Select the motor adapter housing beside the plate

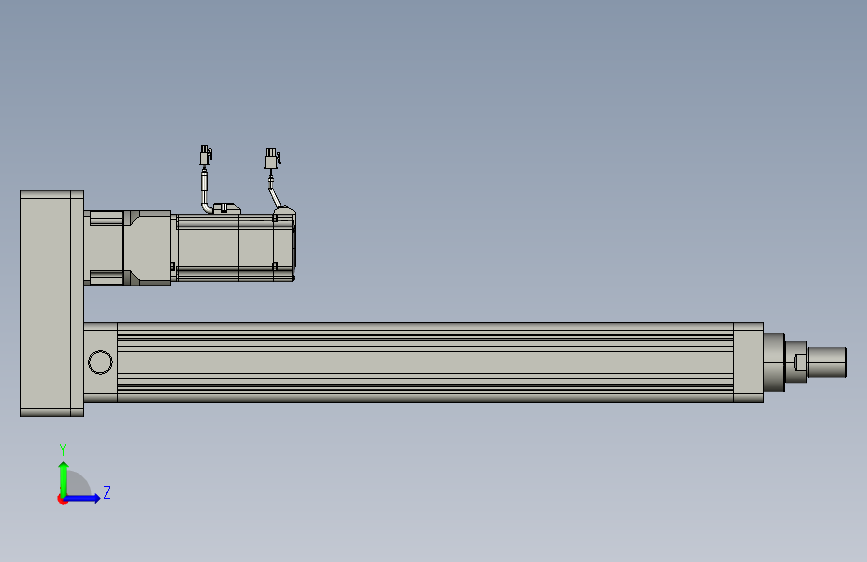click(127, 248)
